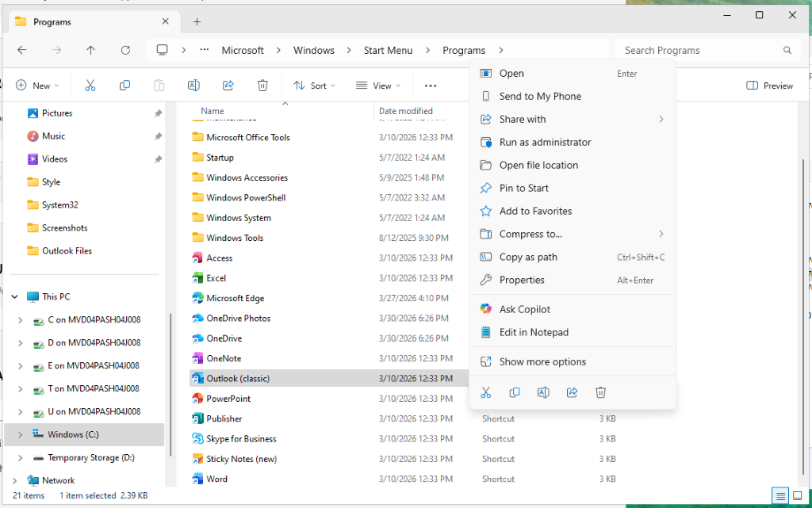This screenshot has width=812, height=508.
Task: Open the See more ellipsis in the toolbar
Action: [x=431, y=86]
